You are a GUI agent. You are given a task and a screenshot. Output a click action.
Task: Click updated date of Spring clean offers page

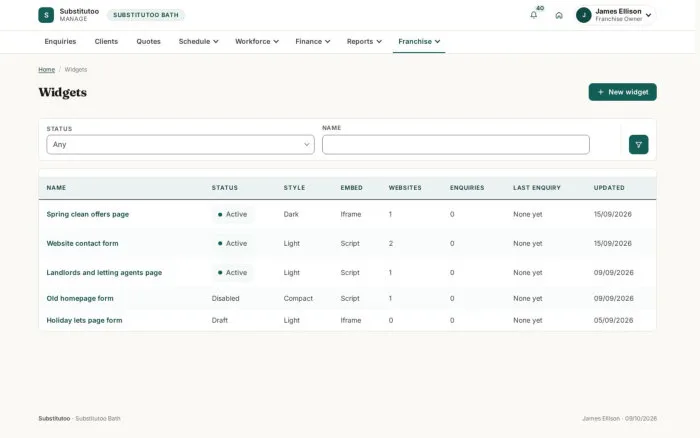(612, 214)
